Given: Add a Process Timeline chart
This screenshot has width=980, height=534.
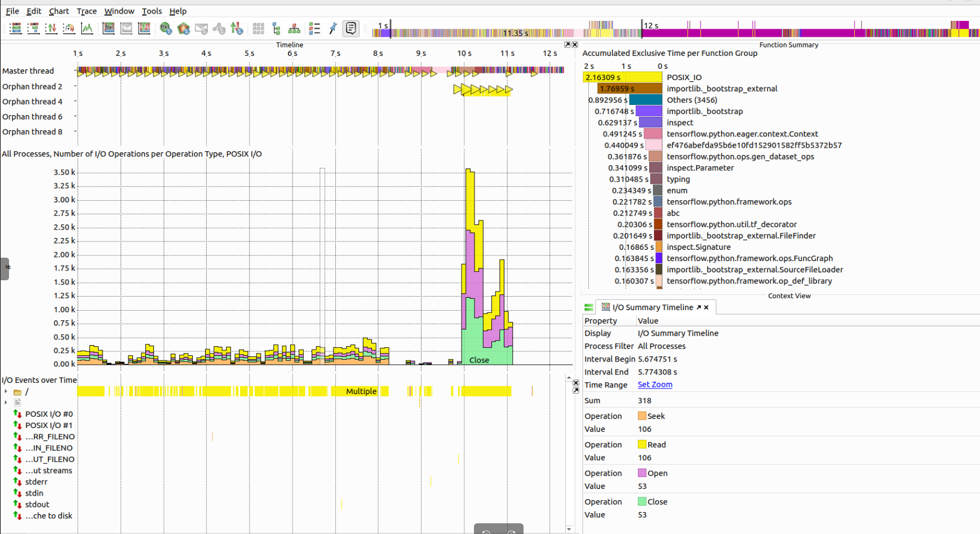Looking at the screenshot, I should (x=33, y=28).
